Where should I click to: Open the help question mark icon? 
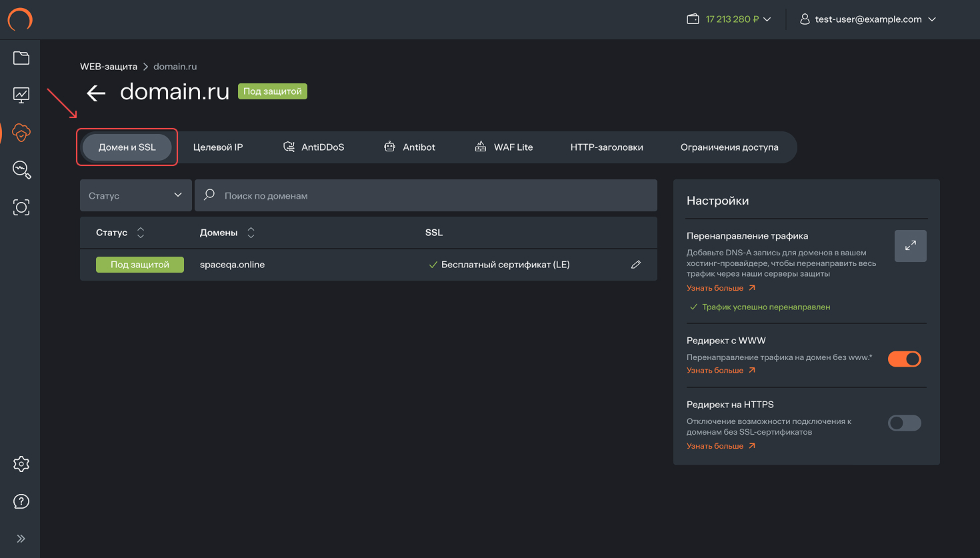tap(21, 501)
